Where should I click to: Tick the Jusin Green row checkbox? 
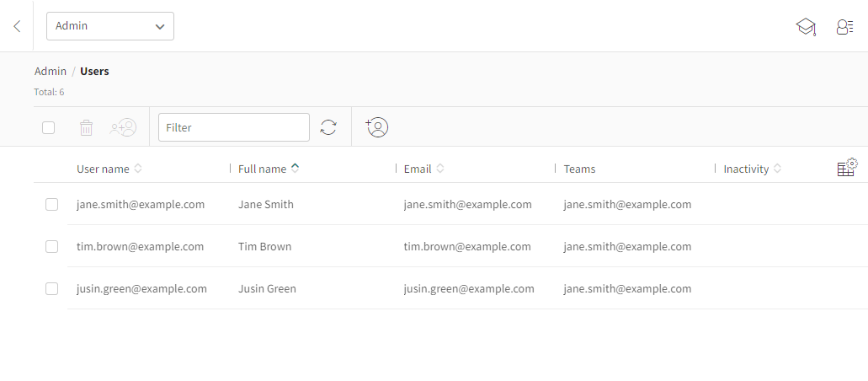pos(51,288)
